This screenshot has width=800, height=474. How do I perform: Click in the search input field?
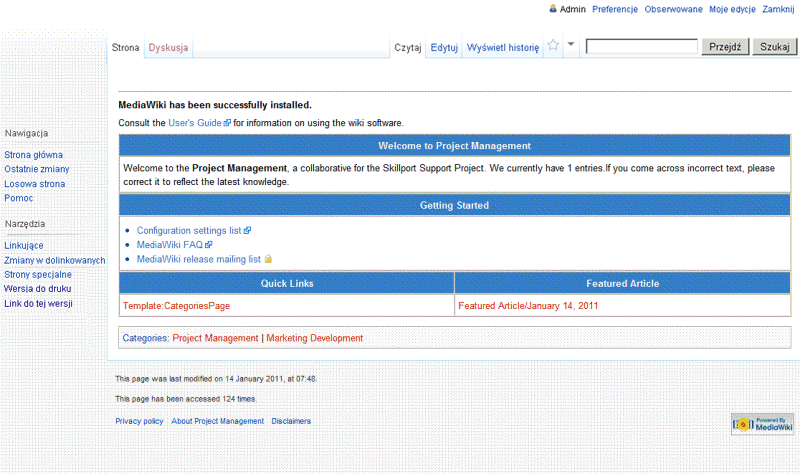point(642,46)
